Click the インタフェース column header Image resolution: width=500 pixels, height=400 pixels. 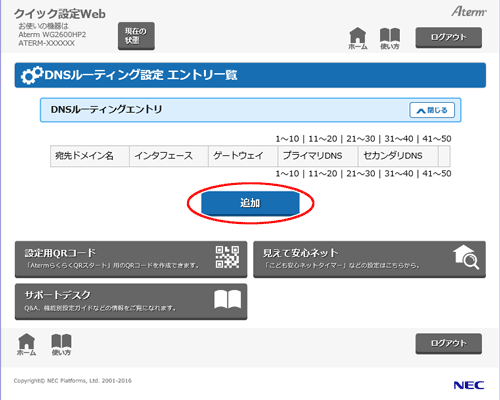(x=169, y=156)
